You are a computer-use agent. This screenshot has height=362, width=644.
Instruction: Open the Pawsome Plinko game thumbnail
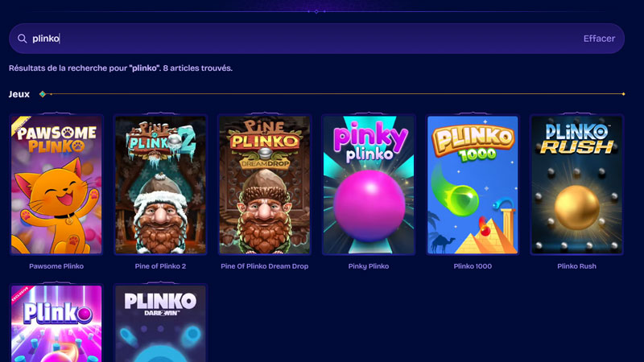click(56, 185)
